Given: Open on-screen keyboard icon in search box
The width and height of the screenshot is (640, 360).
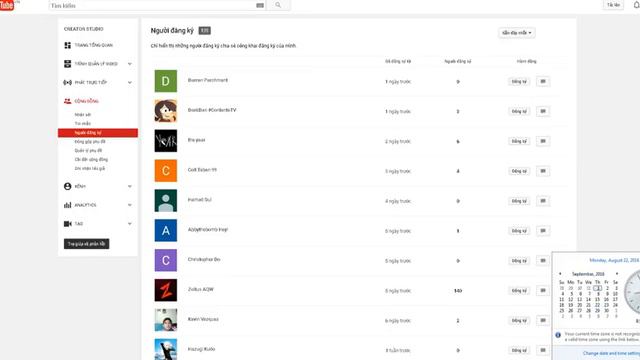Looking at the screenshot, I should point(260,5).
